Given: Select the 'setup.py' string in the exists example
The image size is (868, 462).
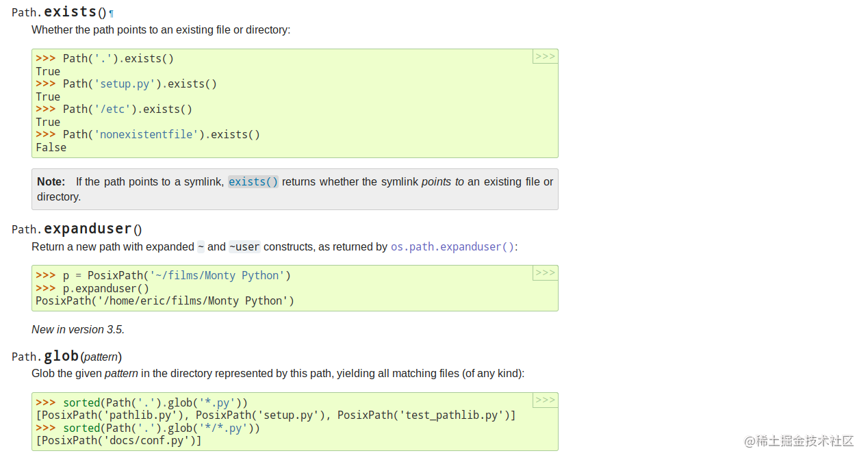Looking at the screenshot, I should click(x=125, y=84).
